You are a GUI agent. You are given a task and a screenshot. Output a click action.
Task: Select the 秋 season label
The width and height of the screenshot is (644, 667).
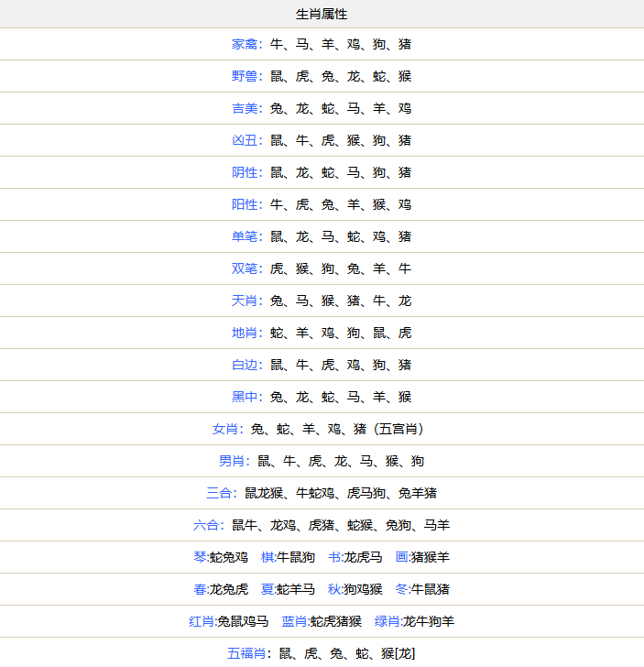(x=333, y=589)
